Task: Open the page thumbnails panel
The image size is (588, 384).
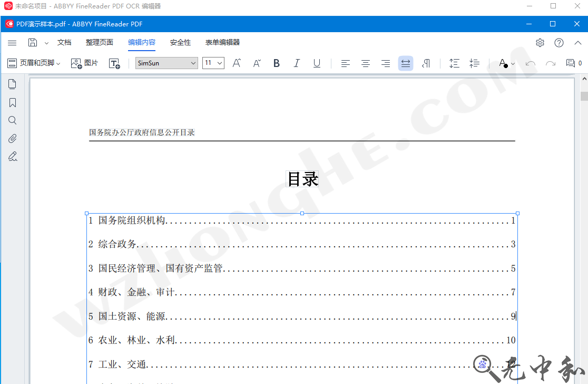Action: coord(12,83)
